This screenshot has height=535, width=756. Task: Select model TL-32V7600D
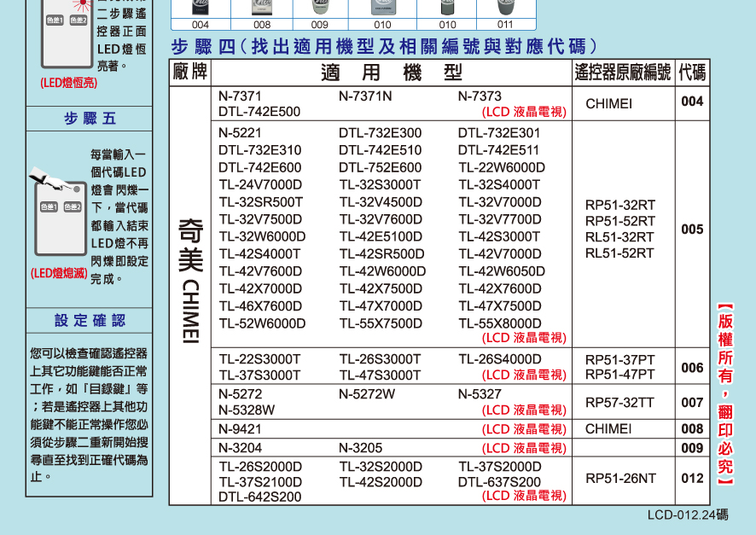[x=381, y=220]
